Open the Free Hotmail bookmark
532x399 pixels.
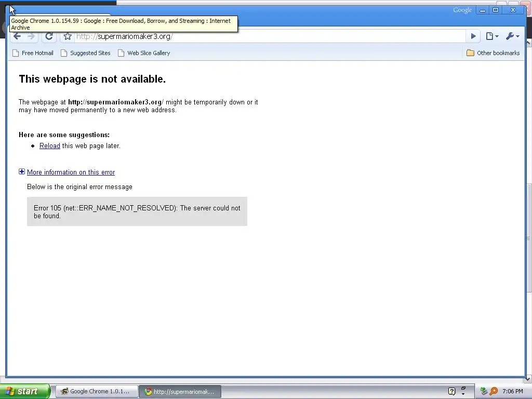point(33,53)
